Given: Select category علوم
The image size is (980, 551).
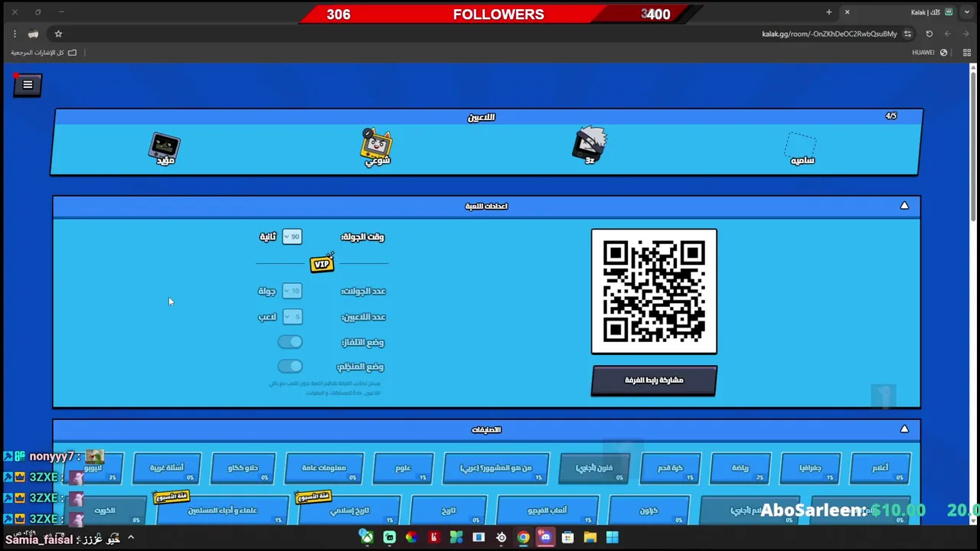Looking at the screenshot, I should [x=403, y=468].
